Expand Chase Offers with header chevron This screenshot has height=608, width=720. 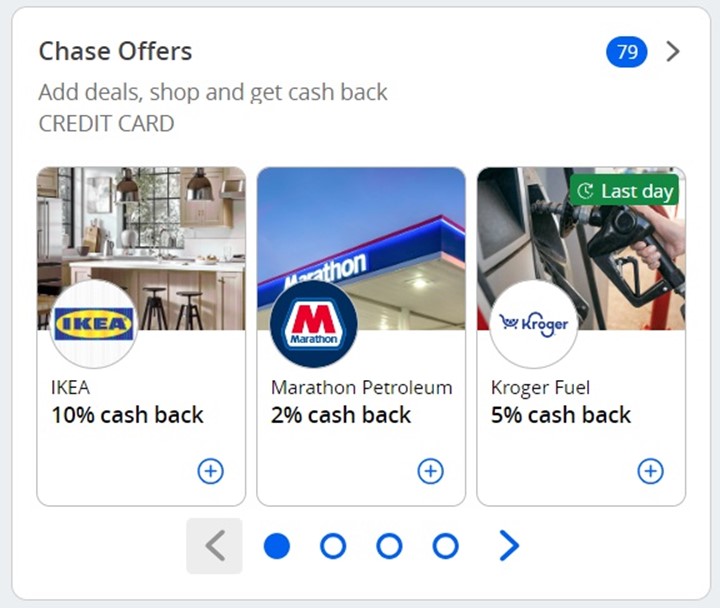pyautogui.click(x=673, y=51)
